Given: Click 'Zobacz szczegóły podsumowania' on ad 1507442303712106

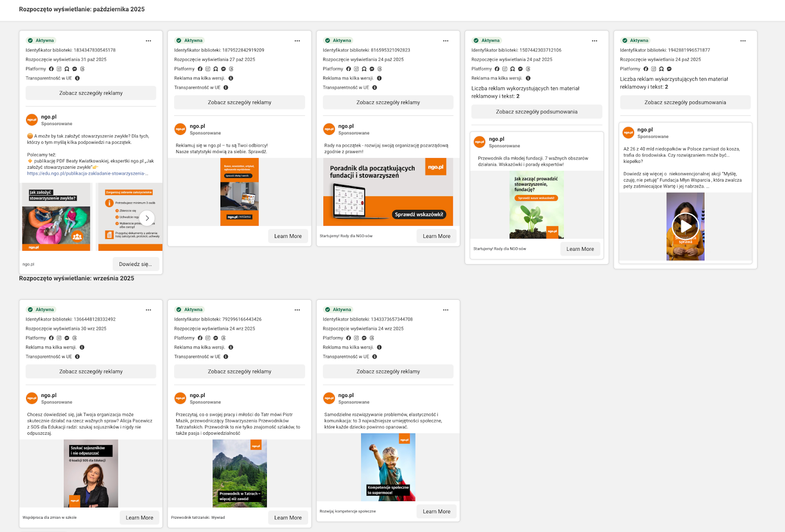Looking at the screenshot, I should tap(536, 112).
